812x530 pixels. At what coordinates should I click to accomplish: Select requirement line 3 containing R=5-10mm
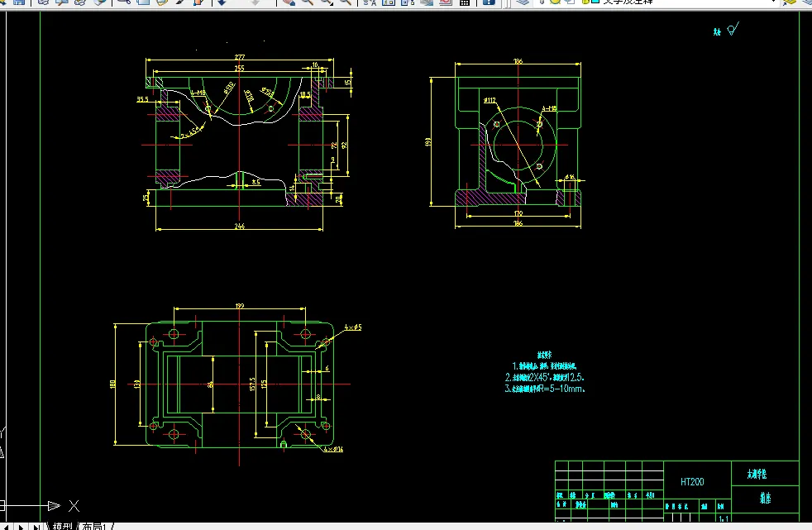(x=545, y=389)
